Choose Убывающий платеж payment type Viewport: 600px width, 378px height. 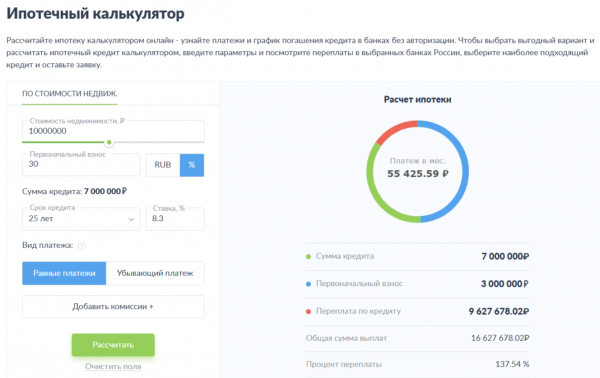pyautogui.click(x=155, y=273)
